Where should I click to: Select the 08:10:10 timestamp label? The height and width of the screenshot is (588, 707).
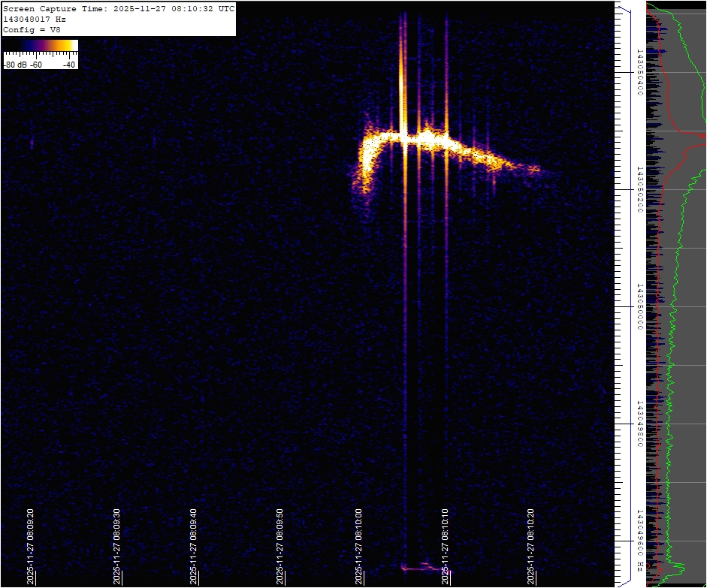(x=445, y=546)
